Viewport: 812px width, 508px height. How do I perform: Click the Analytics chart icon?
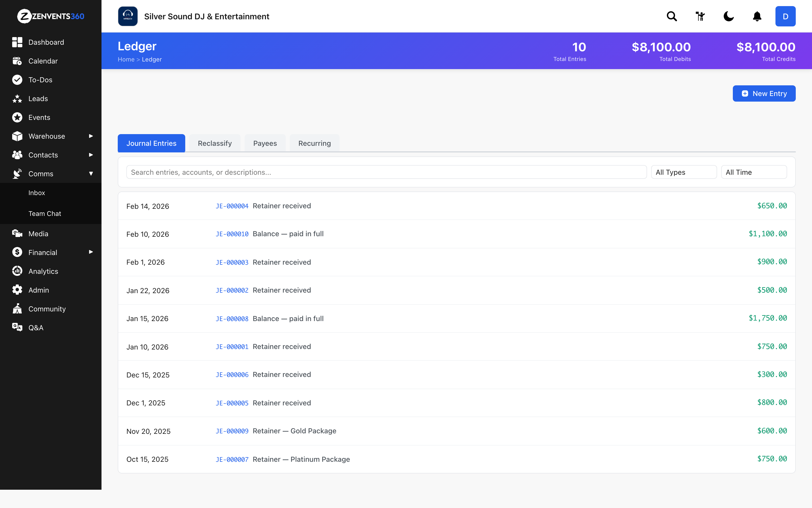coord(17,271)
